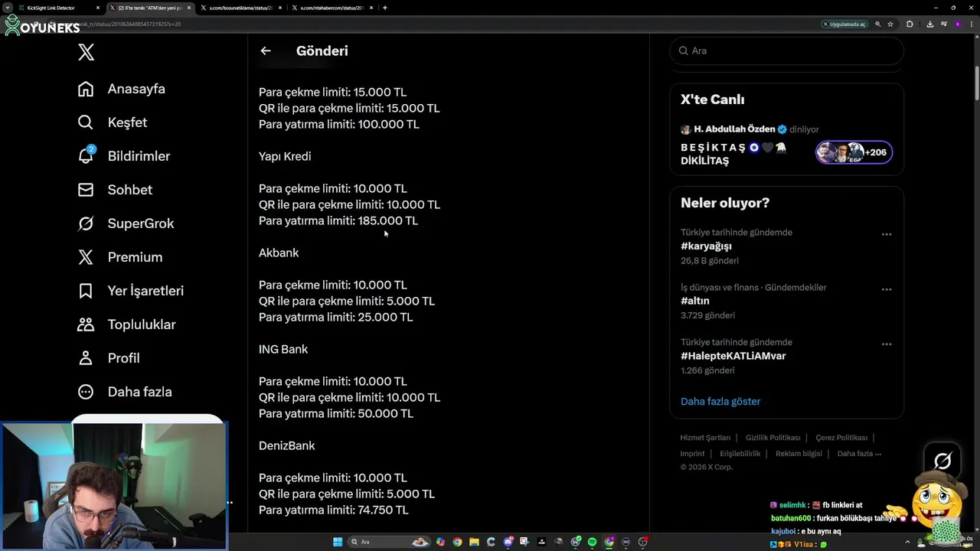Open Chrome in the taskbar
This screenshot has width=980, height=551.
[x=457, y=542]
